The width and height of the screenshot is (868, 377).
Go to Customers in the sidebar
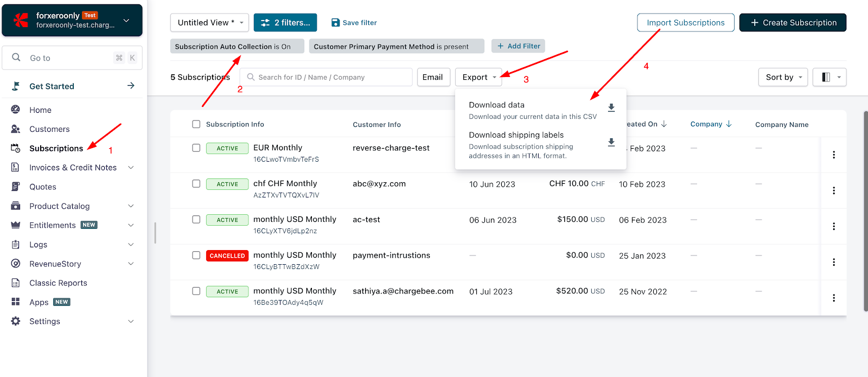point(49,129)
